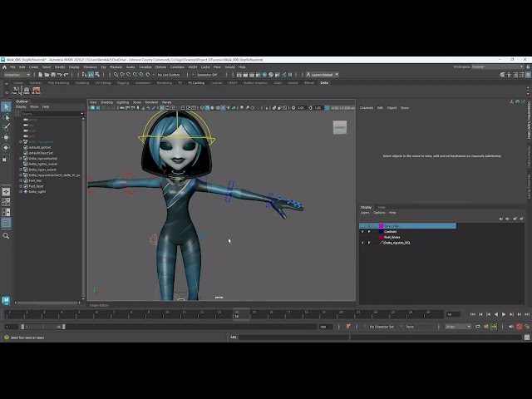The height and width of the screenshot is (399, 532).
Task: Undo the last action
Action: coord(60,75)
